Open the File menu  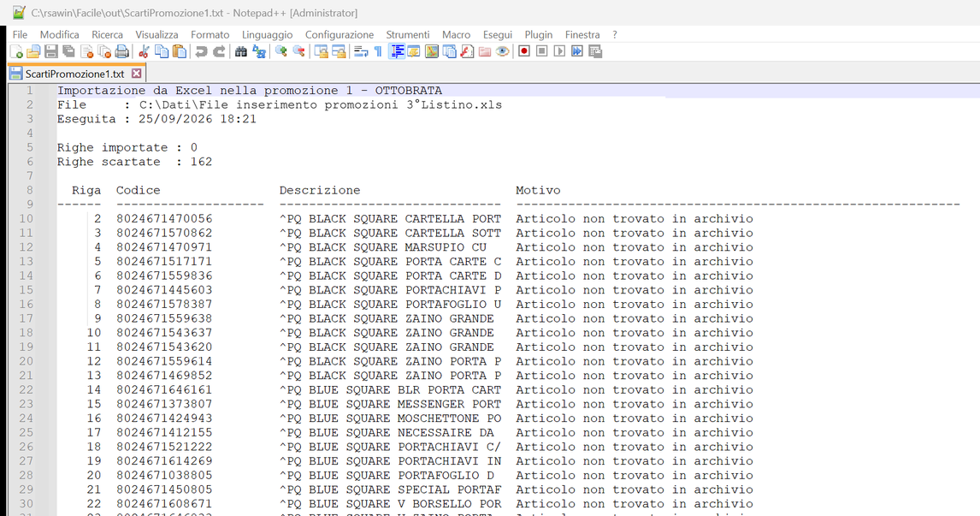click(20, 35)
